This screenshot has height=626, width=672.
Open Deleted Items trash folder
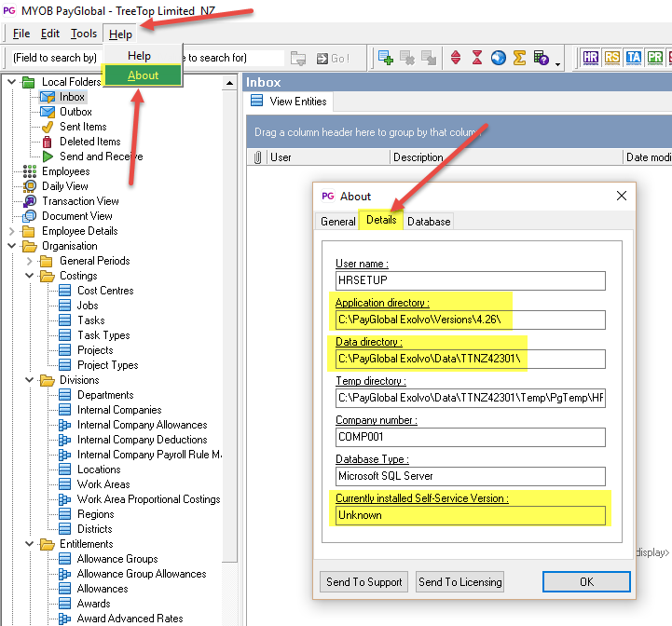(x=90, y=142)
